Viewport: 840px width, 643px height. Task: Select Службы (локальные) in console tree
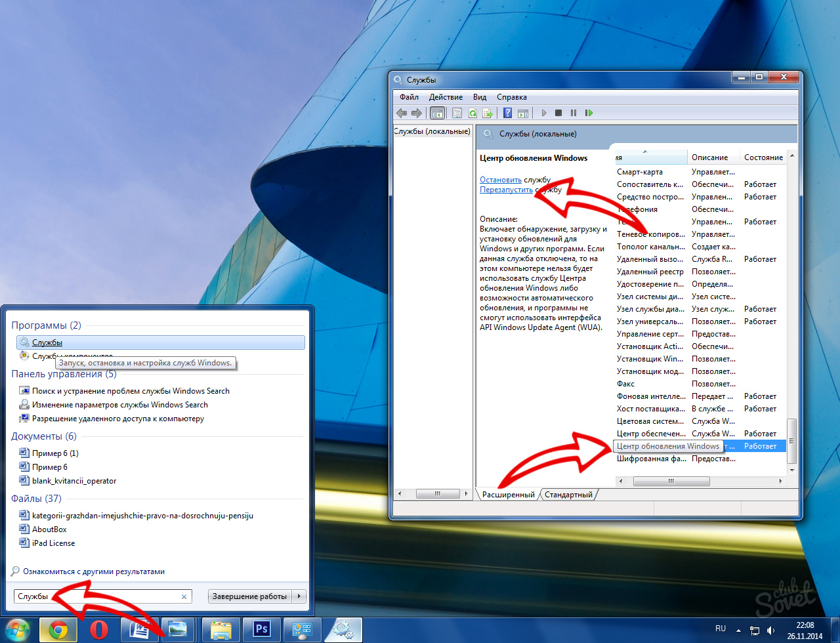(x=432, y=131)
